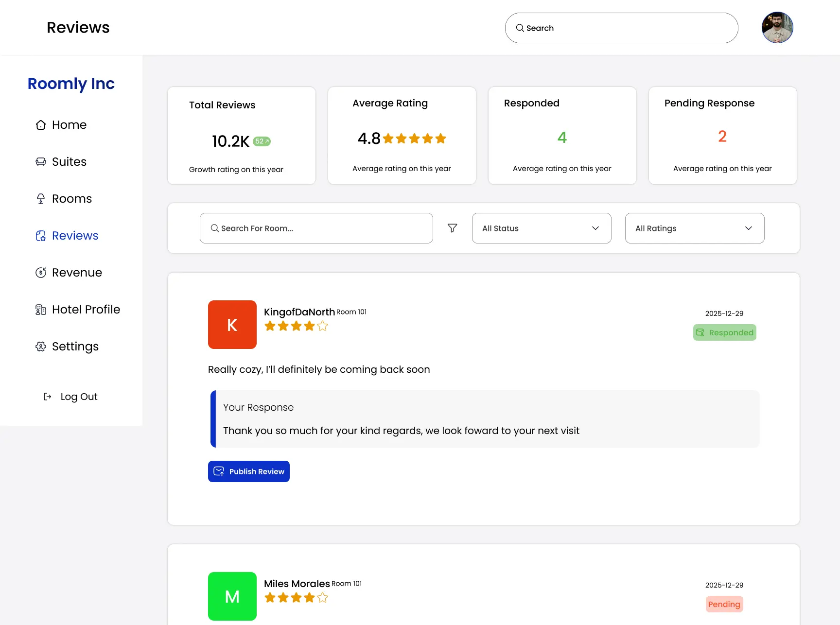The height and width of the screenshot is (625, 840).
Task: Click the green M avatar tile
Action: tap(232, 596)
